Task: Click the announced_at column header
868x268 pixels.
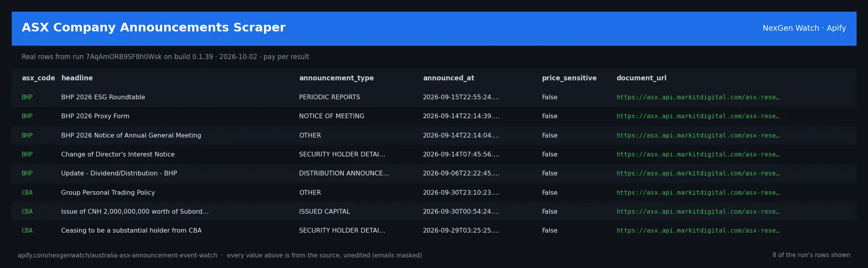Action: (x=448, y=78)
